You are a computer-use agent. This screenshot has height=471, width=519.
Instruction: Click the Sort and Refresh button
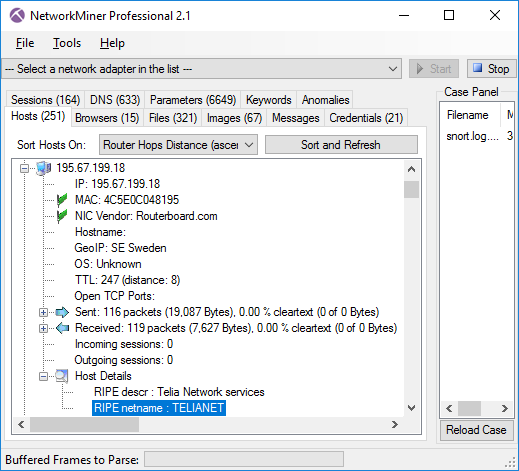(341, 145)
